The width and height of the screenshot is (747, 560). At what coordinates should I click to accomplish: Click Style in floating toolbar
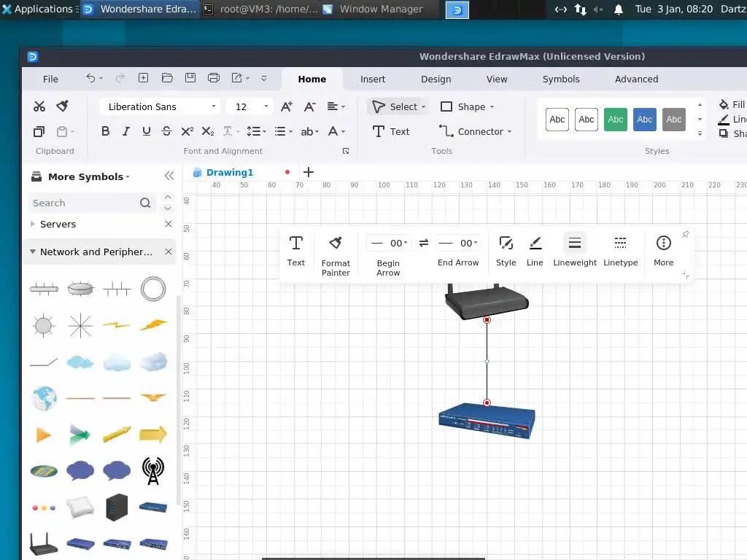click(506, 252)
